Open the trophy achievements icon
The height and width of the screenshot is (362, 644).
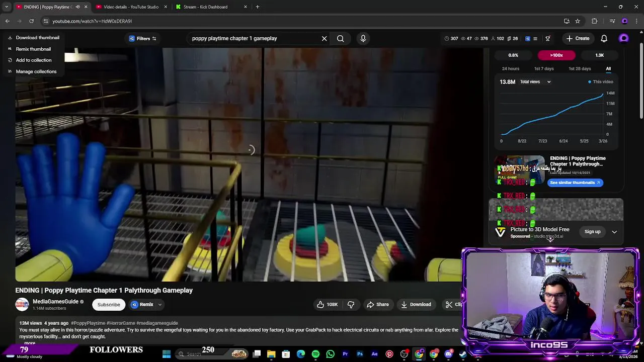[548, 38]
